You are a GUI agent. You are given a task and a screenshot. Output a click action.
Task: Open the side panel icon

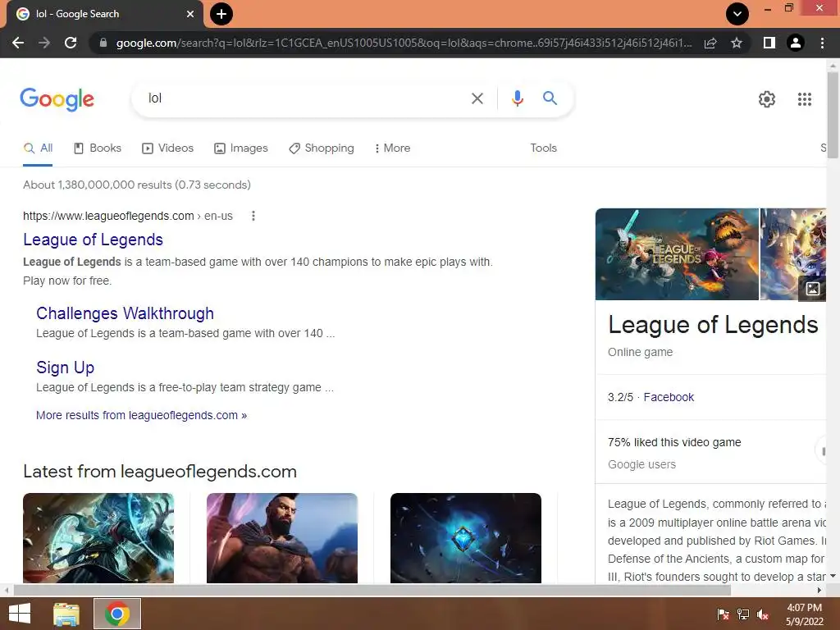pos(769,43)
